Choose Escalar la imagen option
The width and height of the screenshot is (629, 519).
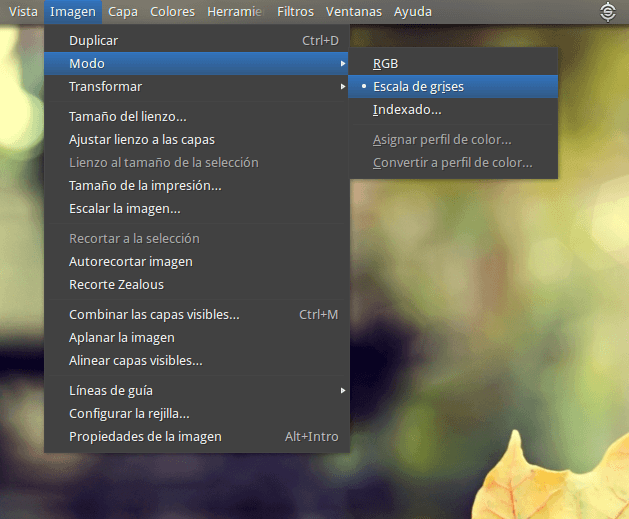[124, 208]
